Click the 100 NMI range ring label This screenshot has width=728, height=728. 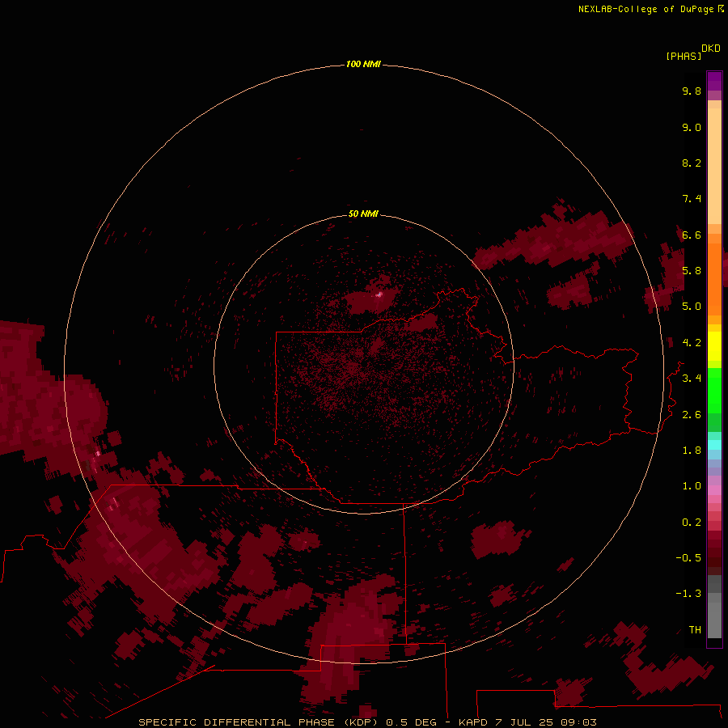click(x=363, y=64)
